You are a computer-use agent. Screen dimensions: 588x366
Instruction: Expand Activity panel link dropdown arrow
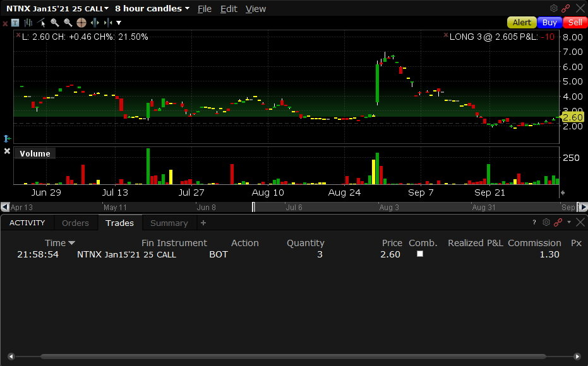(569, 222)
